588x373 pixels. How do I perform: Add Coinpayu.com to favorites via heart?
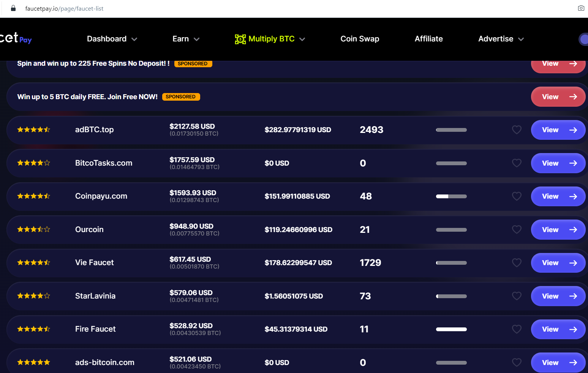tap(517, 196)
